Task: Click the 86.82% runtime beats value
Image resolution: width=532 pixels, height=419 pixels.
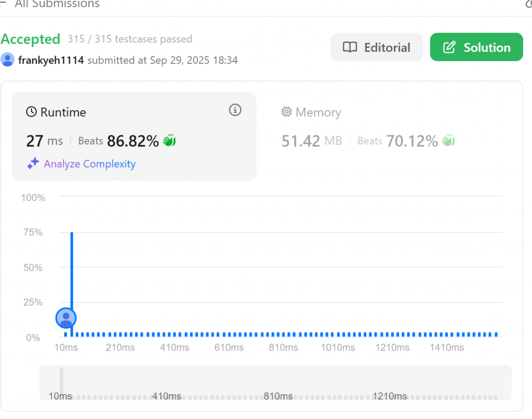Action: (132, 141)
